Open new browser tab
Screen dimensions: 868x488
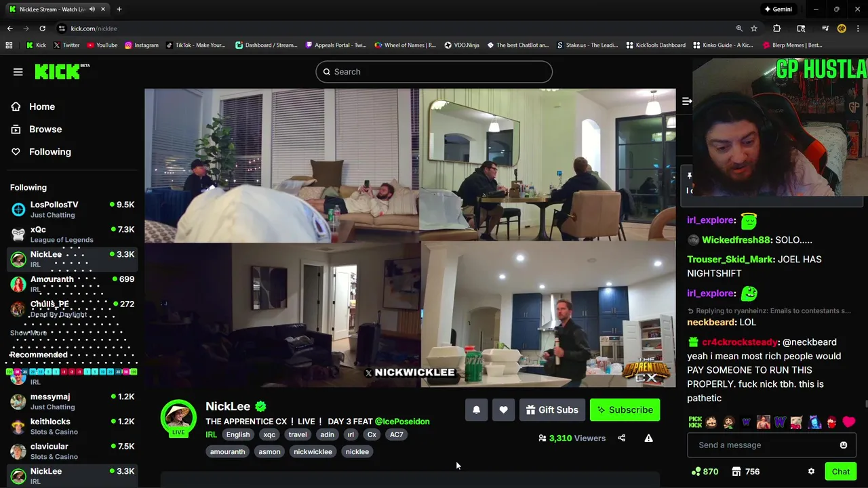point(119,9)
